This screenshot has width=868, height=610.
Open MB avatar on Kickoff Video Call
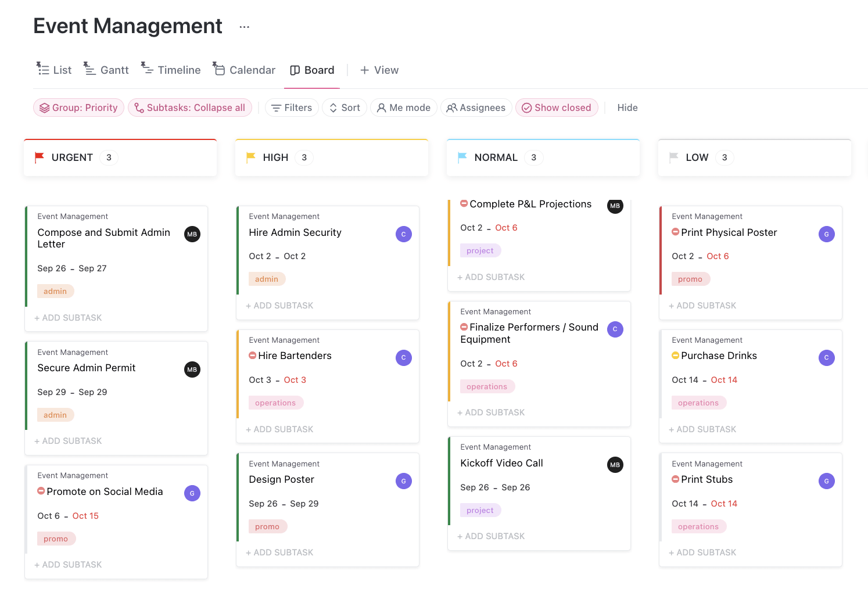pyautogui.click(x=615, y=465)
